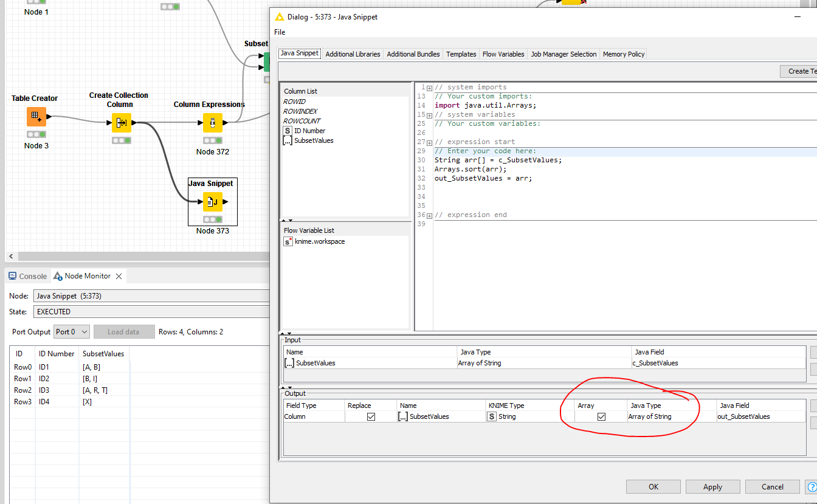The width and height of the screenshot is (817, 504).
Task: Click the Node name field in Node Monitor
Action: click(151, 296)
